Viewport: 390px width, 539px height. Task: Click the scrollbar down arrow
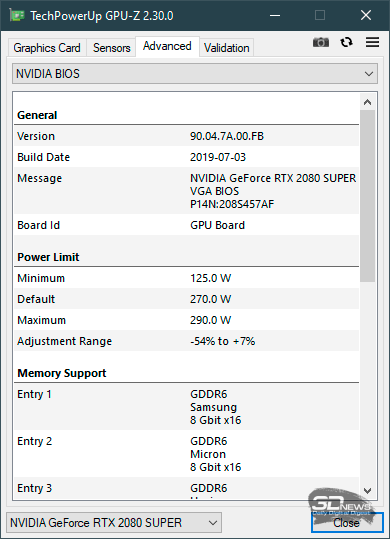[x=367, y=491]
